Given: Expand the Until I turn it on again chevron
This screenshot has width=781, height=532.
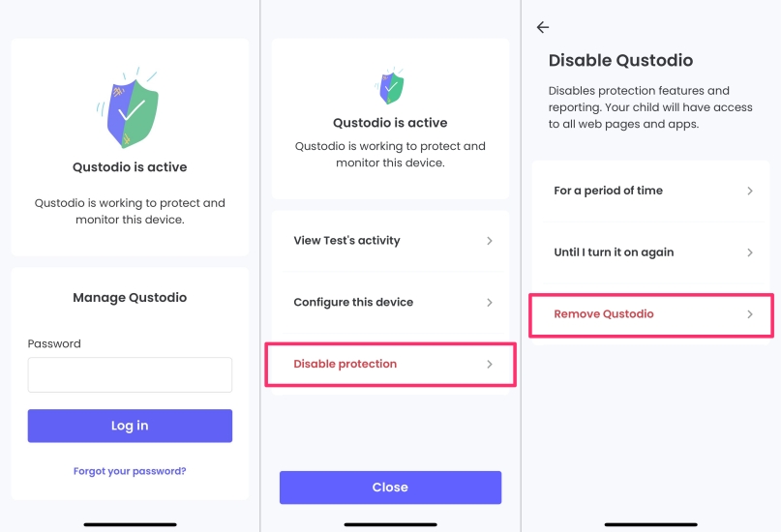Looking at the screenshot, I should click(750, 252).
